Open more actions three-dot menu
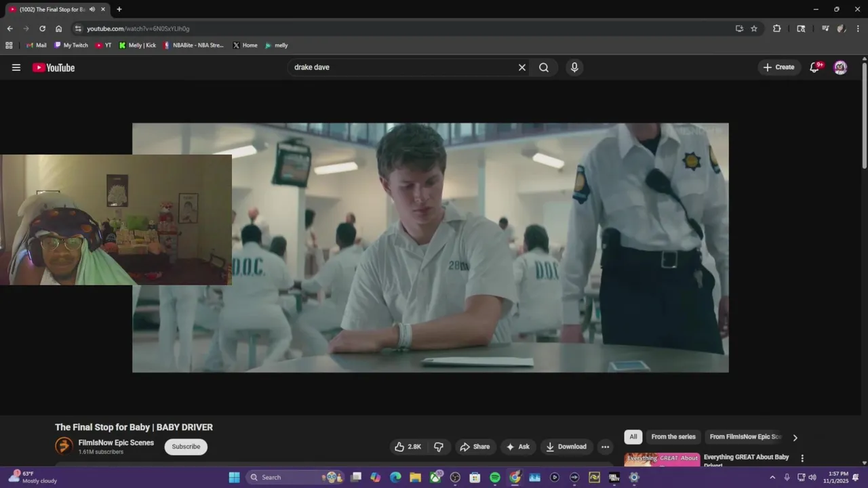868x488 pixels. pos(605,447)
